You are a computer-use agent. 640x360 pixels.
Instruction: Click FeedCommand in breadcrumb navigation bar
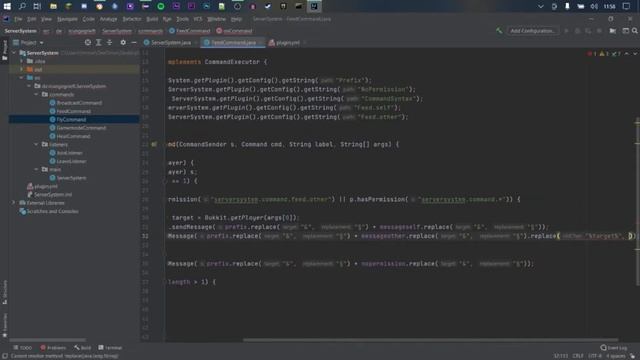189,31
